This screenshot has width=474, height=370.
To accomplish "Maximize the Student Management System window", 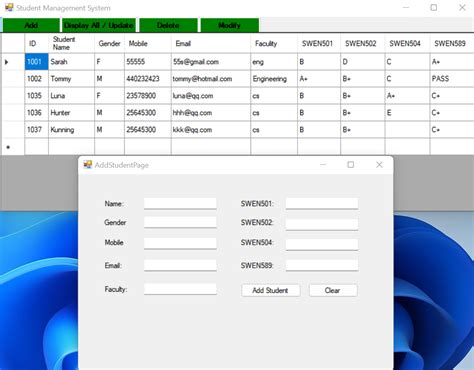I will 434,7.
